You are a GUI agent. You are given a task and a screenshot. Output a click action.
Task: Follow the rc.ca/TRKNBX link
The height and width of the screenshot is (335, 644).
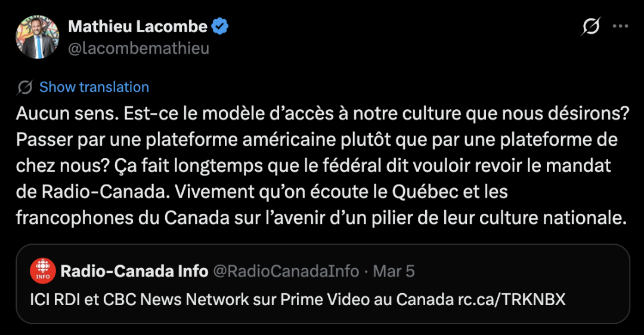tap(511, 298)
